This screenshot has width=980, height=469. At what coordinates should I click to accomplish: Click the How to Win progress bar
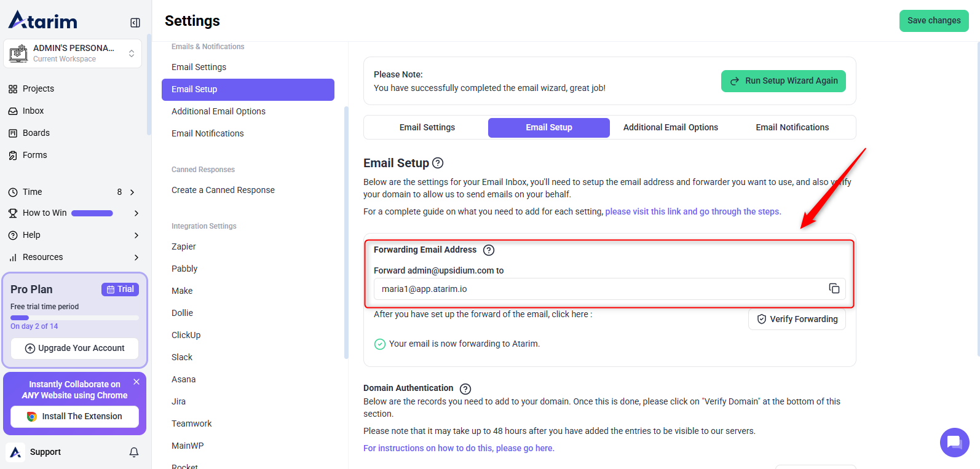click(x=92, y=213)
